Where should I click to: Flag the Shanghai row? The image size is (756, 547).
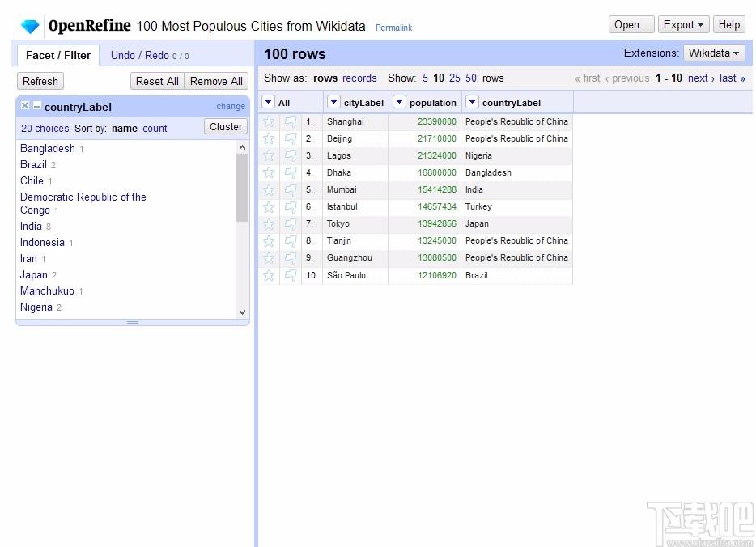291,122
